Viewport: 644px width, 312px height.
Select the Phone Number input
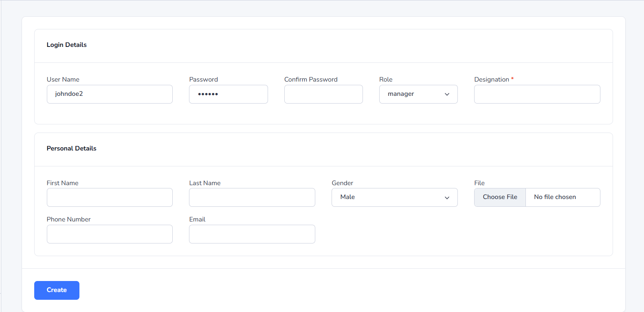click(x=110, y=234)
